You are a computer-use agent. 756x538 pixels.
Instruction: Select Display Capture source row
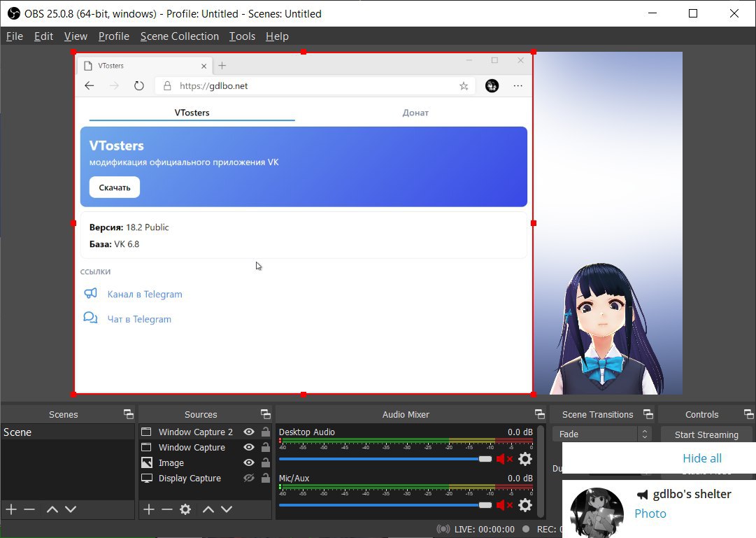[x=206, y=478]
